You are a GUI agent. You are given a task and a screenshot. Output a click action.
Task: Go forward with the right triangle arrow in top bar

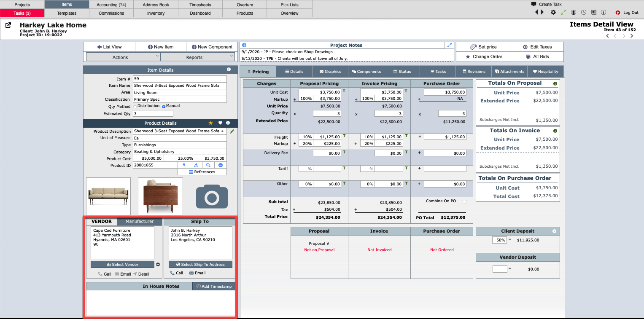point(542,12)
